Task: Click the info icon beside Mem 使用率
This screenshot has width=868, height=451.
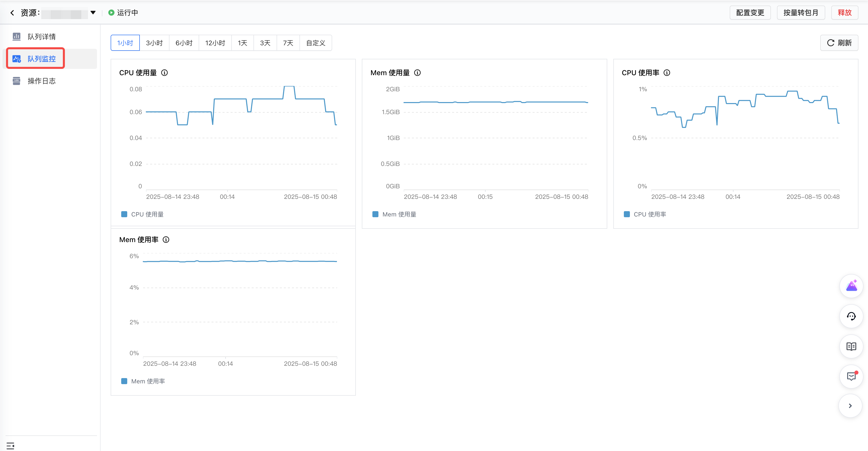Action: (166, 240)
